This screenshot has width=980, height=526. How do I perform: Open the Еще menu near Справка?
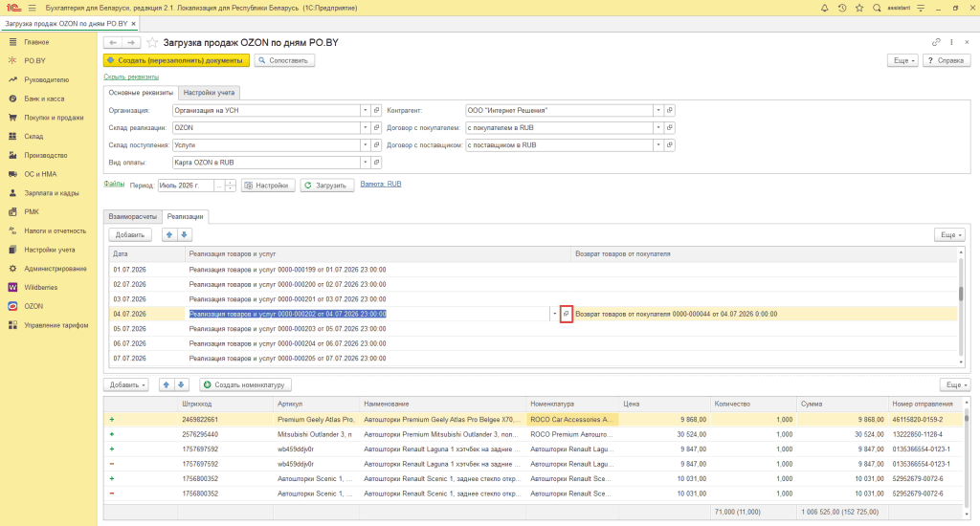pyautogui.click(x=903, y=60)
